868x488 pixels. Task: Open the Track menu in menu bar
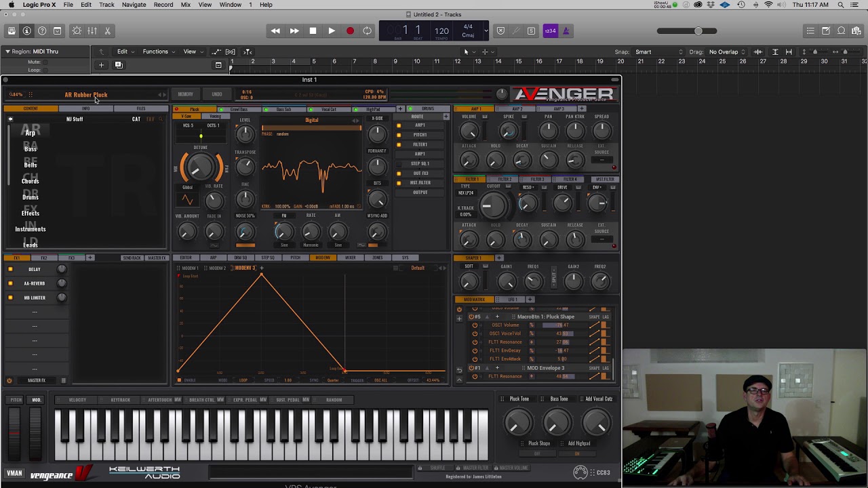(x=106, y=5)
